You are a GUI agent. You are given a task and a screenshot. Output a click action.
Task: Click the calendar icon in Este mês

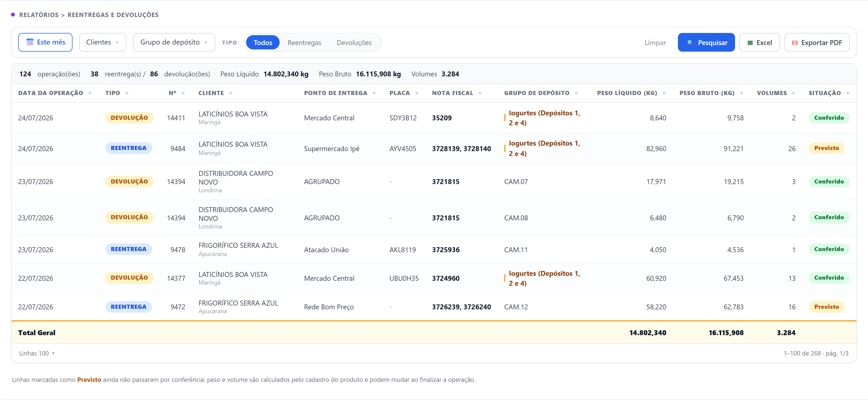click(x=30, y=42)
